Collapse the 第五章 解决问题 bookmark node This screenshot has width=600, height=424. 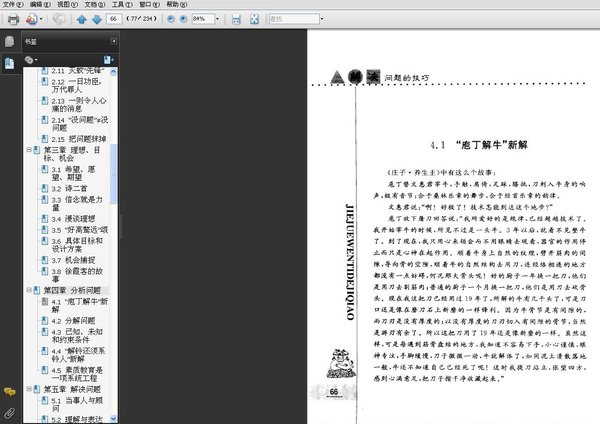(x=29, y=389)
